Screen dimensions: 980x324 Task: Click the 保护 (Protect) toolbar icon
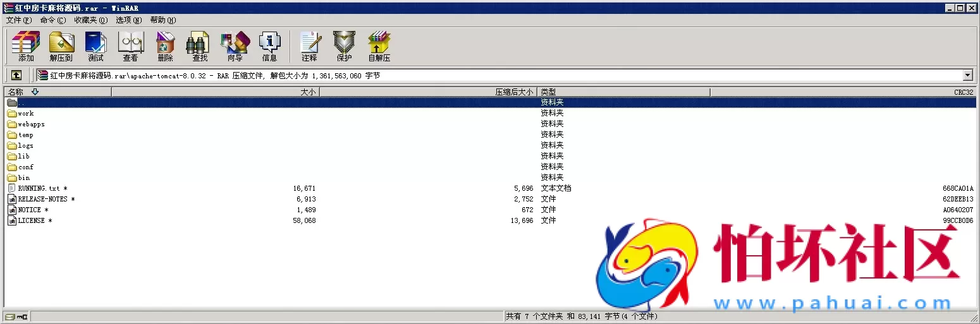tap(344, 46)
